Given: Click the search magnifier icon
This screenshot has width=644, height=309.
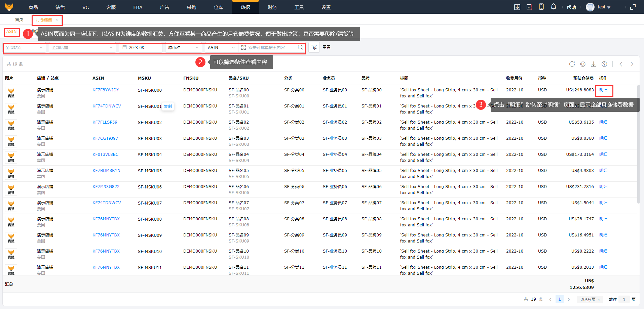Looking at the screenshot, I should (x=300, y=47).
